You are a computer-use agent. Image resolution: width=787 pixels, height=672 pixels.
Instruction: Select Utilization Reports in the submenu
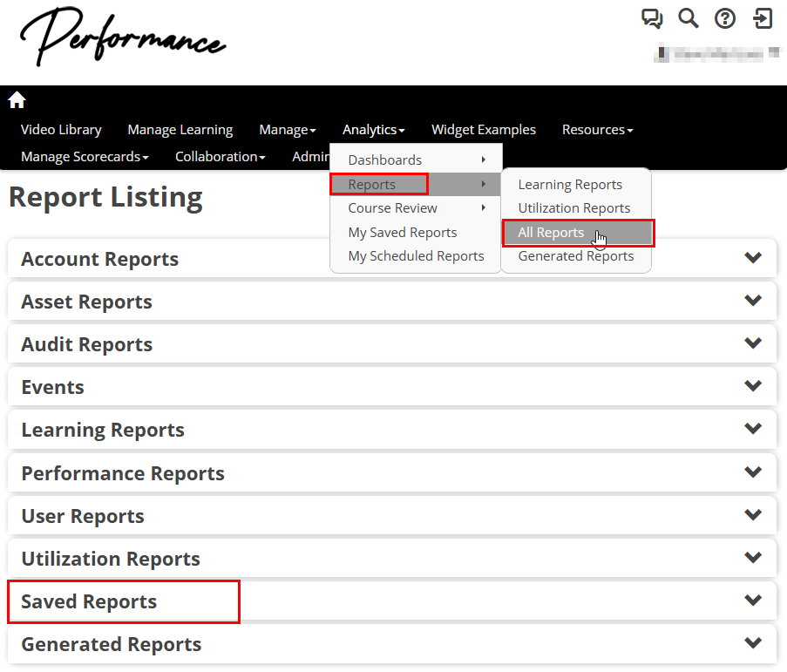(x=576, y=207)
